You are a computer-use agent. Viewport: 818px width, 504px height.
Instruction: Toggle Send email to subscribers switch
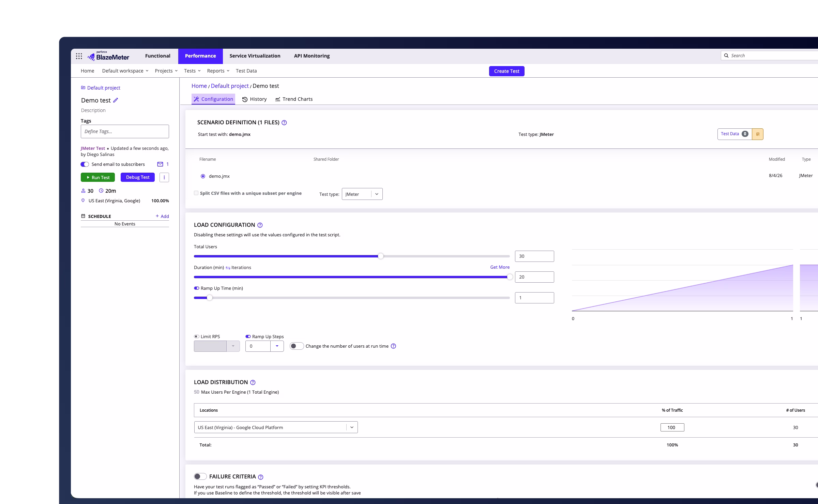[85, 164]
